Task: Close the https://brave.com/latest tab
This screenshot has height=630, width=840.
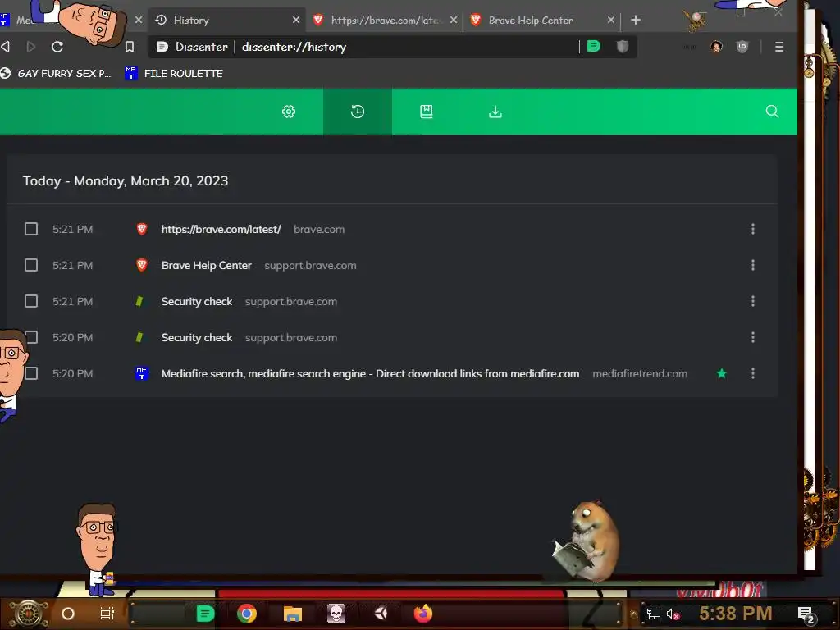Action: [x=453, y=20]
